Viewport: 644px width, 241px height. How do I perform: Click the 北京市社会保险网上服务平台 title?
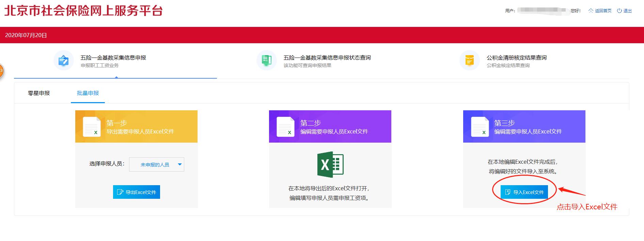(83, 11)
